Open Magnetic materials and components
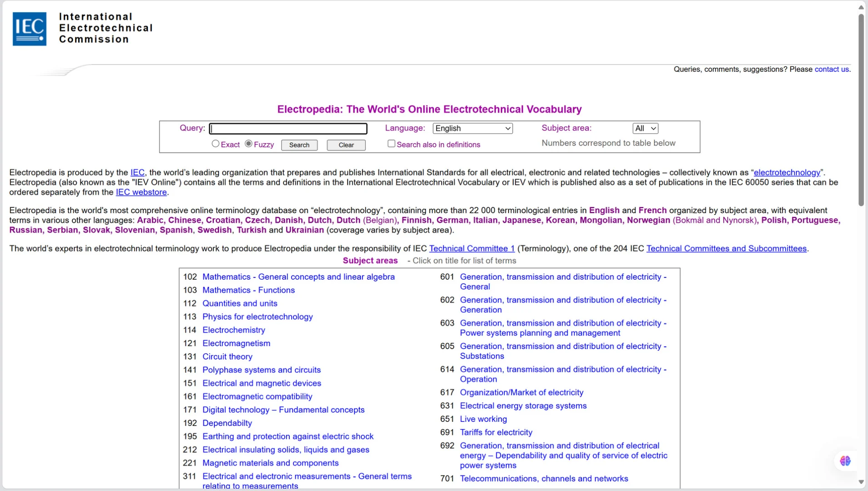Viewport: 868px width, 491px height. click(x=271, y=463)
